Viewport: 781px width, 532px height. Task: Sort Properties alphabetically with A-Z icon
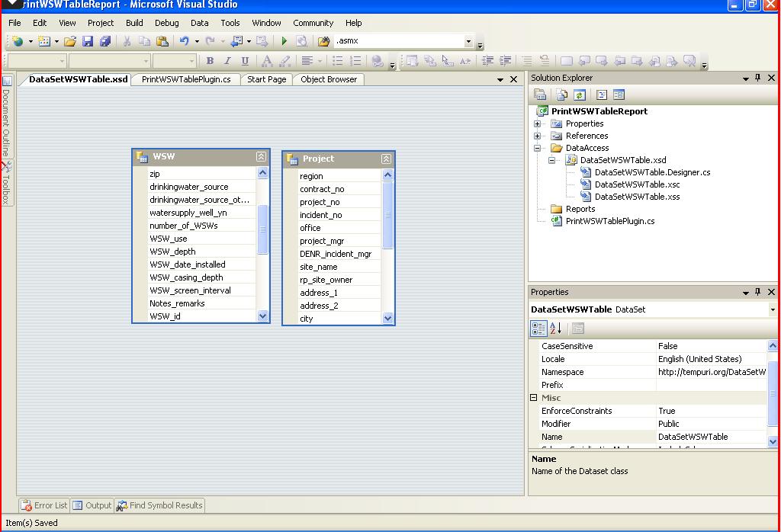click(x=555, y=328)
